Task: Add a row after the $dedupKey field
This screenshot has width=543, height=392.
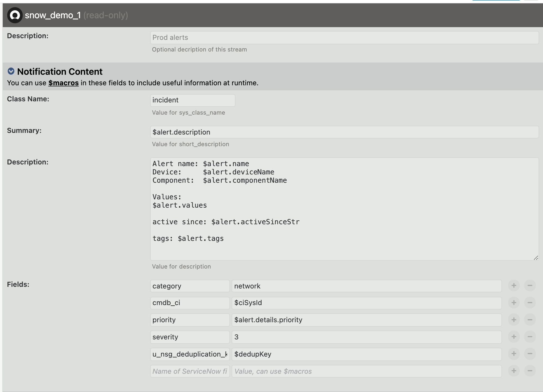Action: tap(514, 354)
